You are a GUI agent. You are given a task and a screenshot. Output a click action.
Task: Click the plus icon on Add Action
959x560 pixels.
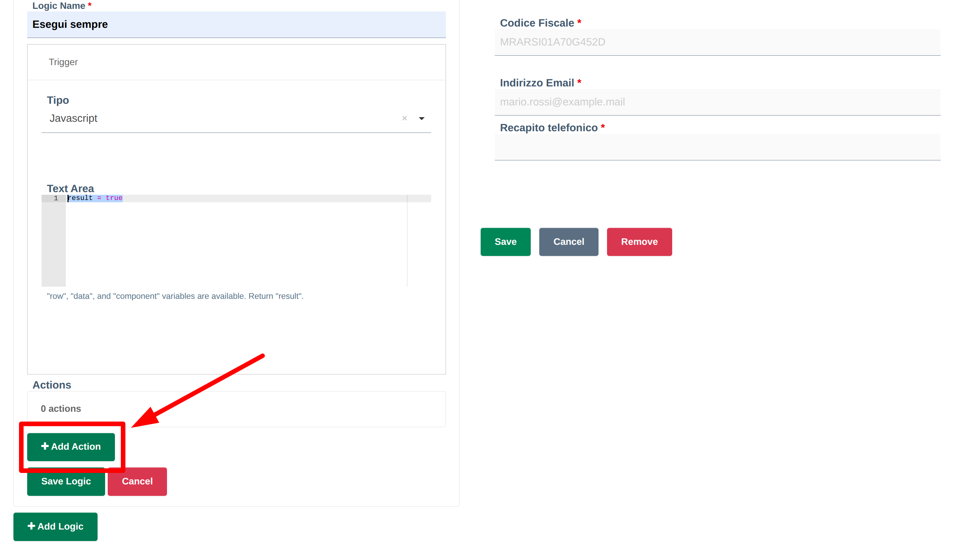[x=45, y=446]
